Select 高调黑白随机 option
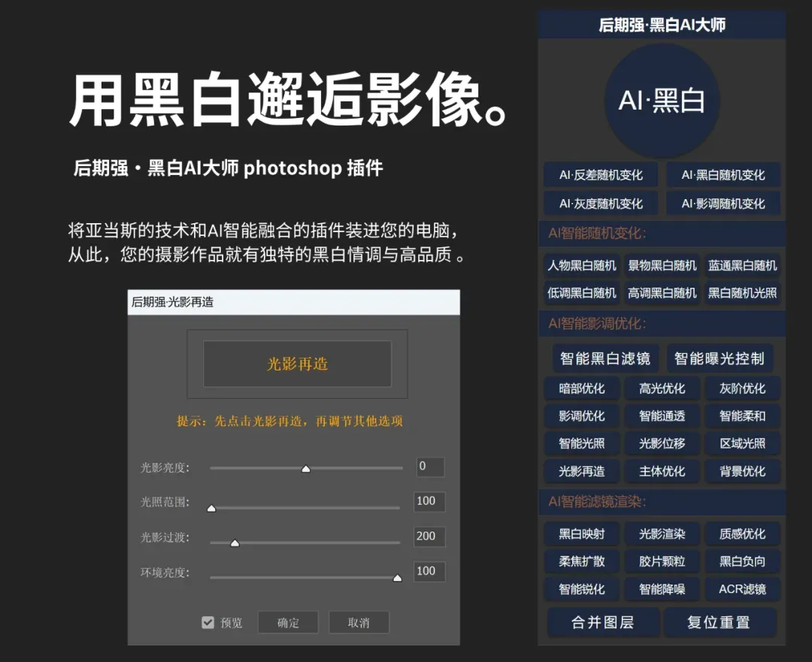 [662, 293]
